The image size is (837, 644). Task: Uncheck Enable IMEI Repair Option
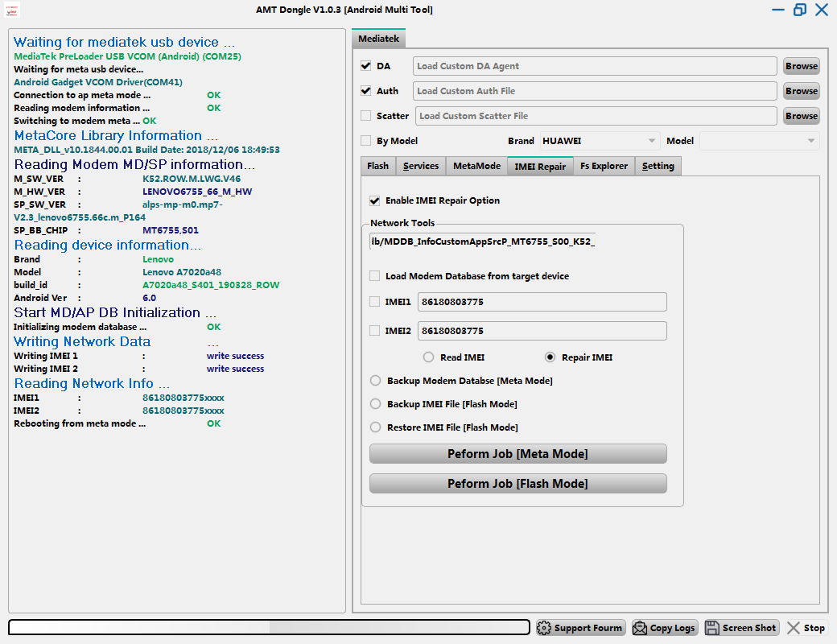pos(375,200)
